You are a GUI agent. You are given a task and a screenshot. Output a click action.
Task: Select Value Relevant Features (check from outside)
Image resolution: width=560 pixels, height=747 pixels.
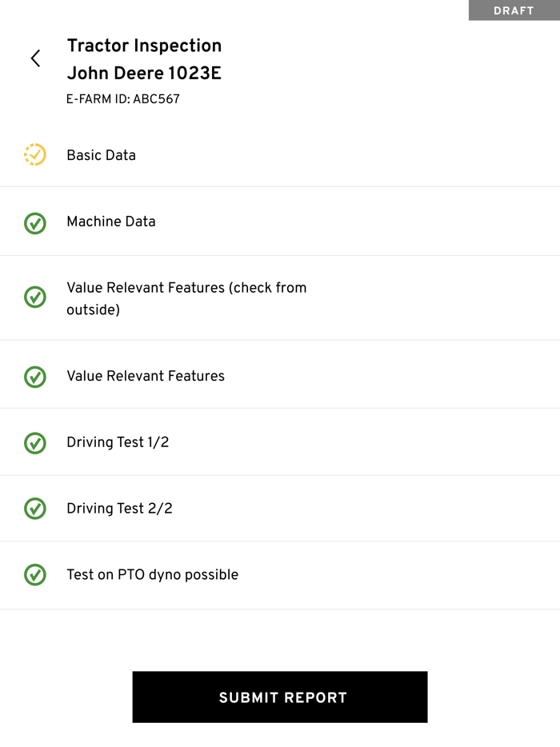click(186, 298)
